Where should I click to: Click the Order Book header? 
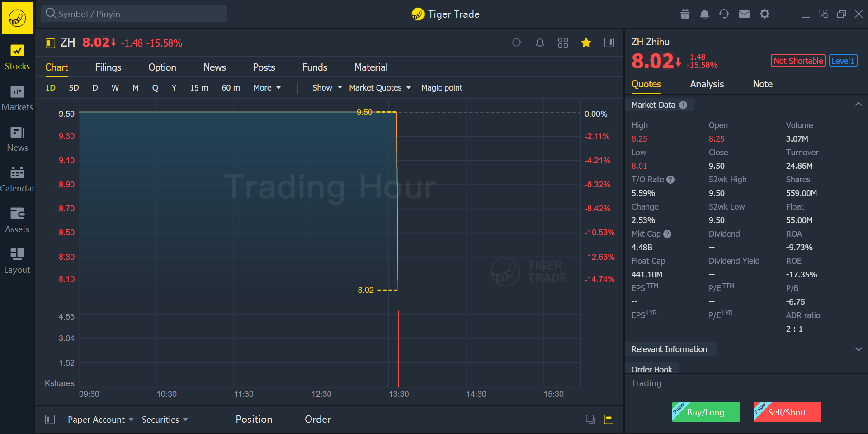coord(651,369)
